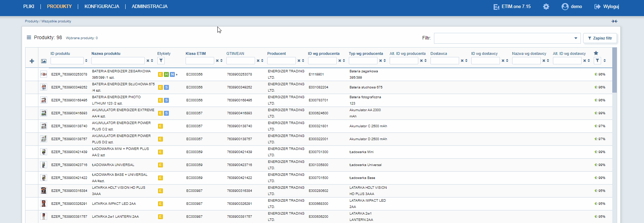This screenshot has height=223, width=644.
Task: Open the demo user menu
Action: (x=572, y=7)
